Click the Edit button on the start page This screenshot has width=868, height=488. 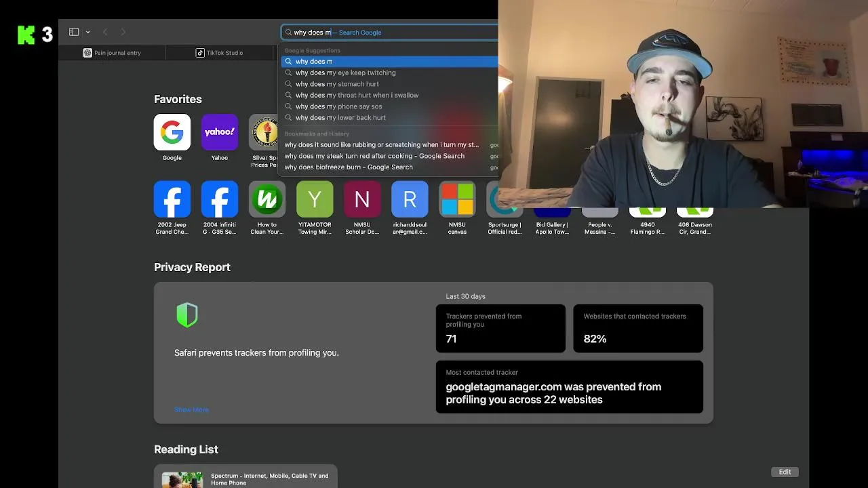(x=785, y=472)
